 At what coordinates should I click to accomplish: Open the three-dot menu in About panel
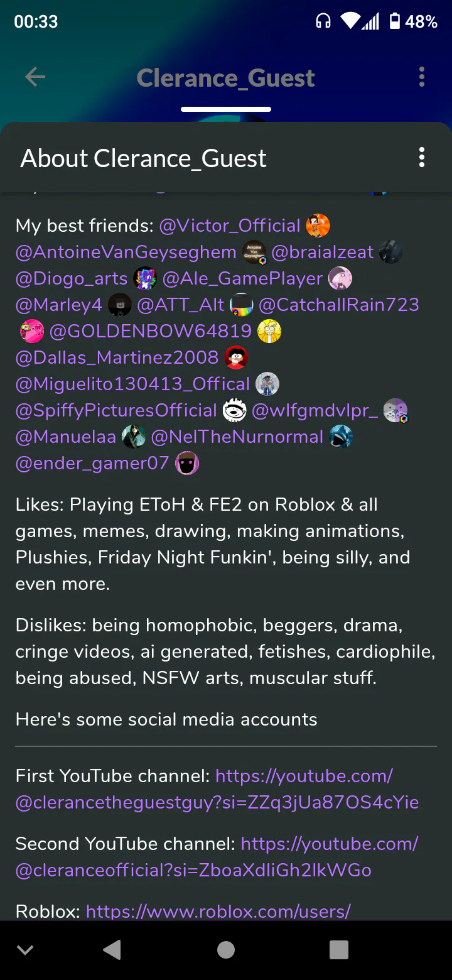422,157
